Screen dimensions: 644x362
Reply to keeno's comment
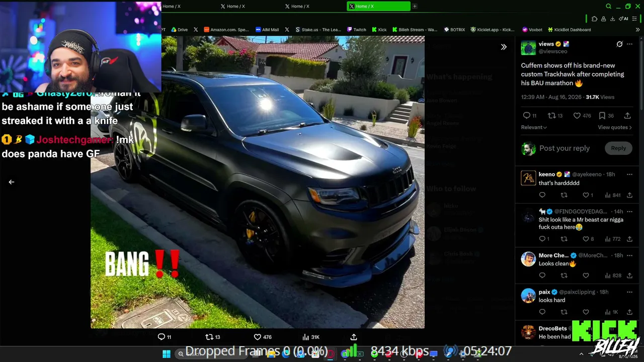[x=542, y=195]
